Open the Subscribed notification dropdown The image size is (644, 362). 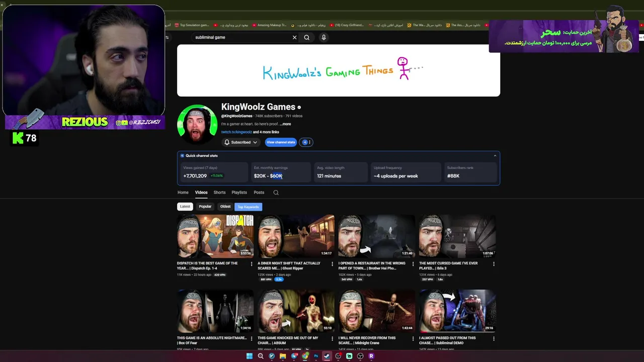tap(241, 142)
